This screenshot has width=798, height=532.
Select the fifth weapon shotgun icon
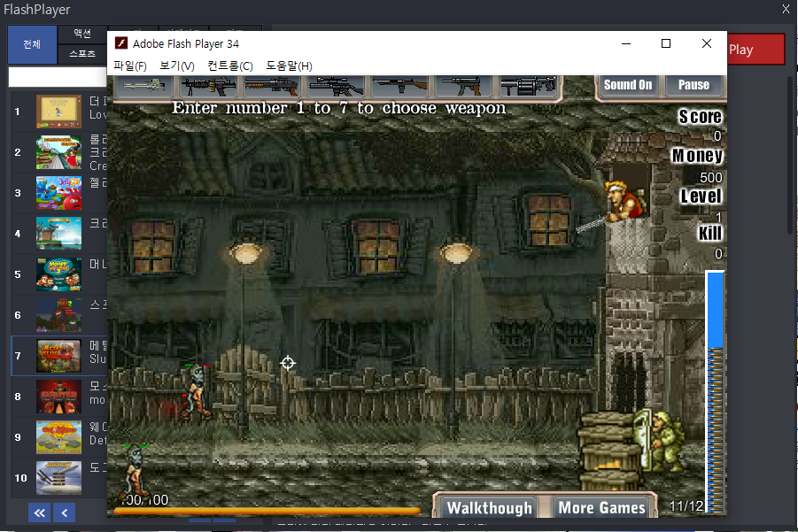399,86
